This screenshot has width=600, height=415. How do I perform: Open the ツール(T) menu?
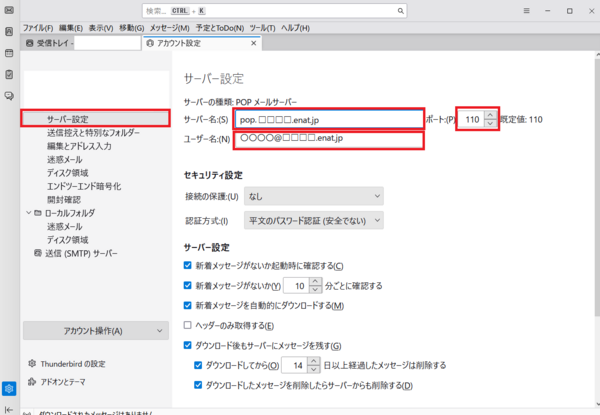click(262, 27)
